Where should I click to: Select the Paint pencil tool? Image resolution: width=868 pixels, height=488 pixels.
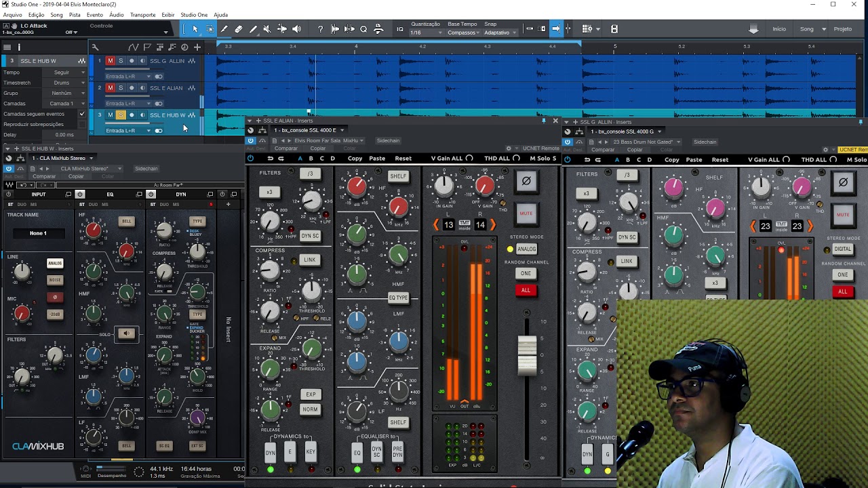253,29
